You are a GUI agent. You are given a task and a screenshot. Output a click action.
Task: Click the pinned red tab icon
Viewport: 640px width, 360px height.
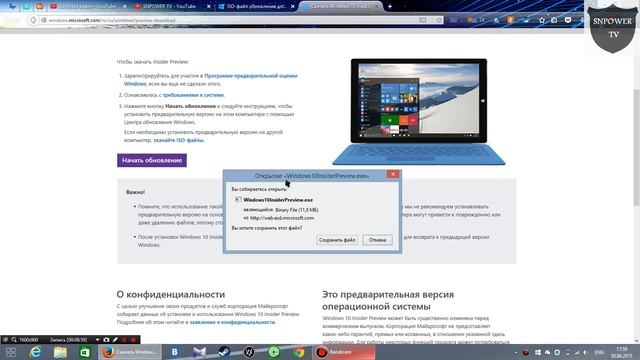[40, 6]
